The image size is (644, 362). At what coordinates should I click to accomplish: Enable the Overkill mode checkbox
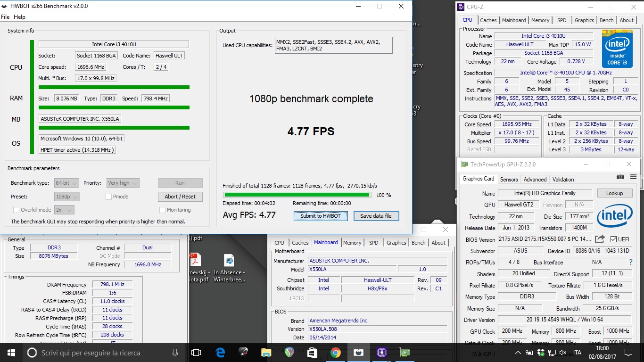[16, 210]
